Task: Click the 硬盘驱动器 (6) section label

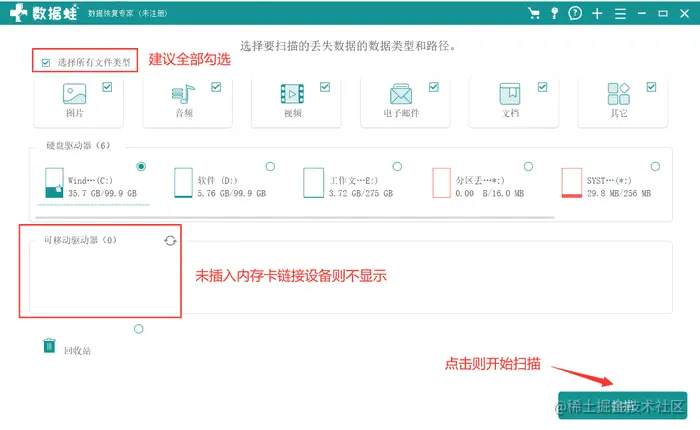Action: point(78,146)
